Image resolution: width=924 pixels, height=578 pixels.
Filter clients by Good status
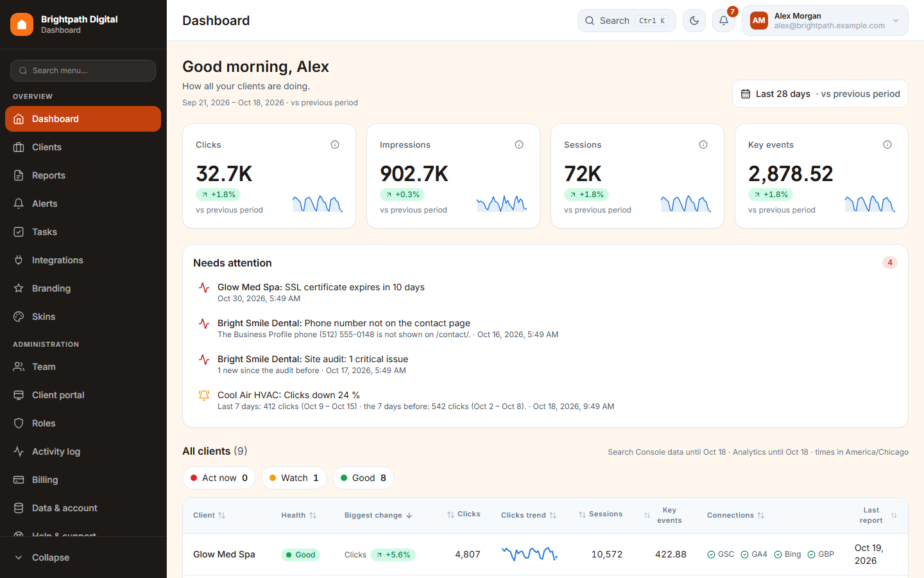(363, 478)
